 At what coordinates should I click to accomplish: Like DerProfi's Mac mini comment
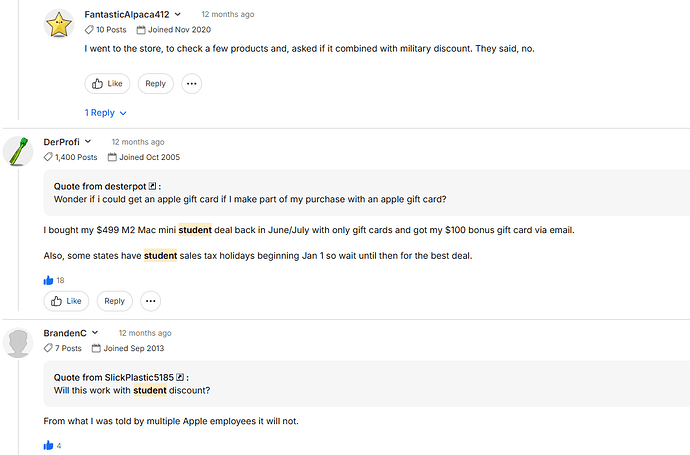click(66, 301)
